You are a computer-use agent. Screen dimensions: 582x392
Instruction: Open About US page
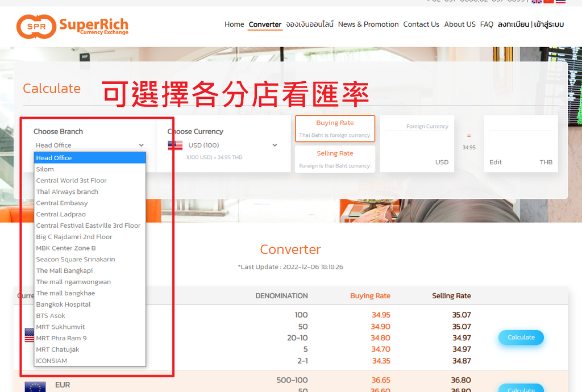click(459, 24)
